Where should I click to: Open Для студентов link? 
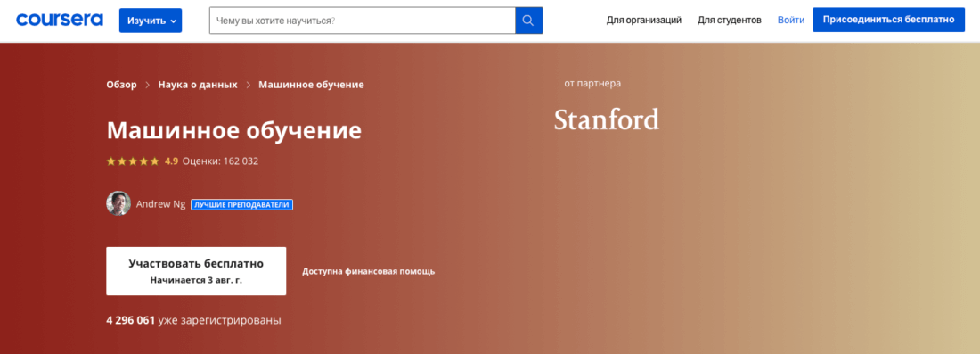(x=730, y=20)
